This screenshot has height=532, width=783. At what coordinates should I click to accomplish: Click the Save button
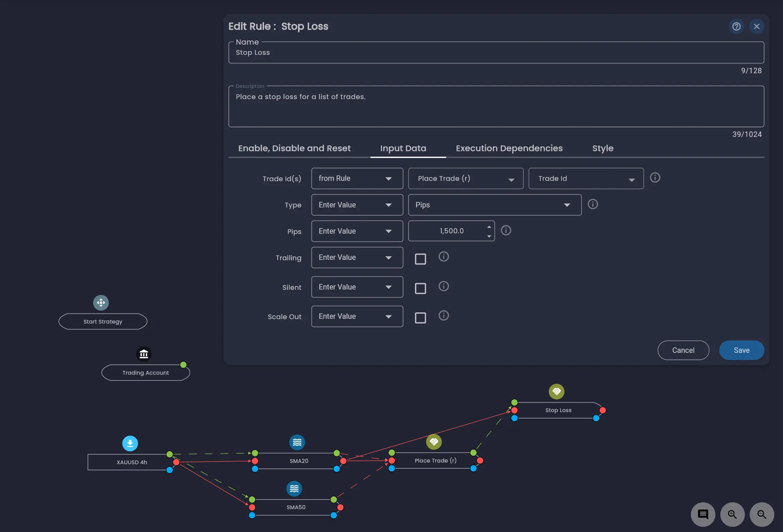click(x=741, y=350)
